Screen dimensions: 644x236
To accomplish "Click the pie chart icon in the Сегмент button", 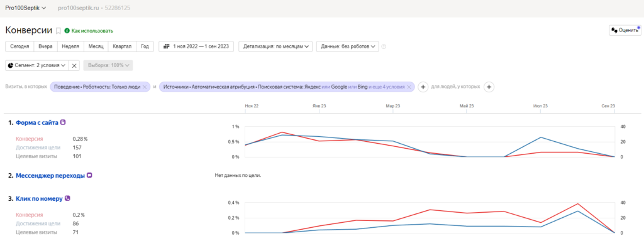I will (x=11, y=65).
